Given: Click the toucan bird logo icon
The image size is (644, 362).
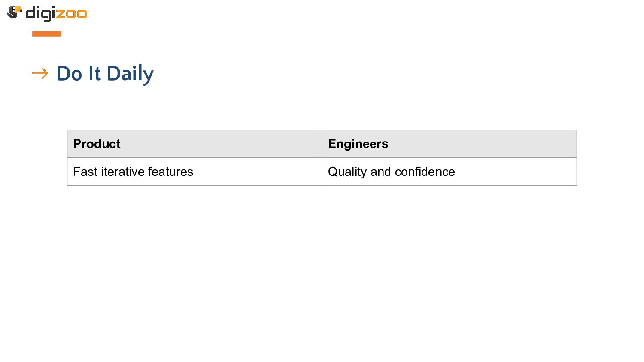Looking at the screenshot, I should coord(14,12).
